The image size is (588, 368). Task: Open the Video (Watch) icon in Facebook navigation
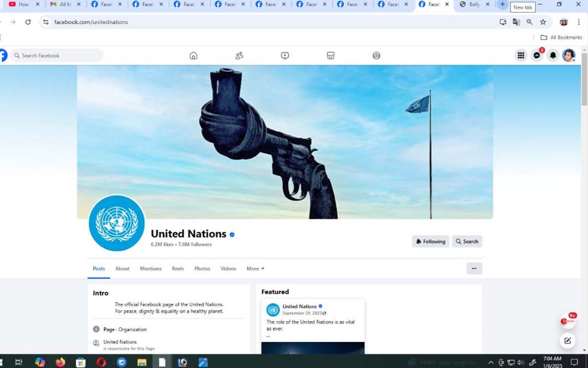(x=285, y=56)
